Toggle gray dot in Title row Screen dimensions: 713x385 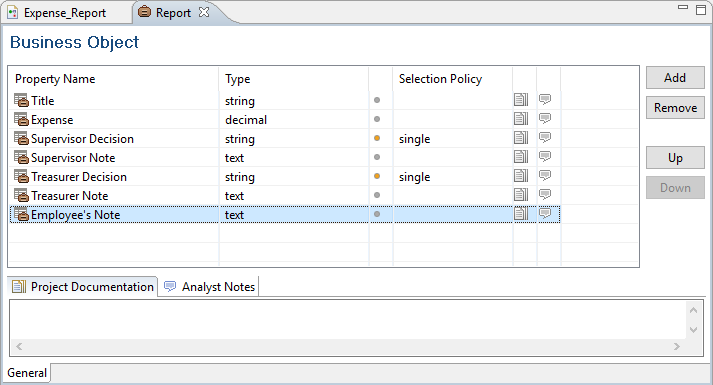click(377, 100)
